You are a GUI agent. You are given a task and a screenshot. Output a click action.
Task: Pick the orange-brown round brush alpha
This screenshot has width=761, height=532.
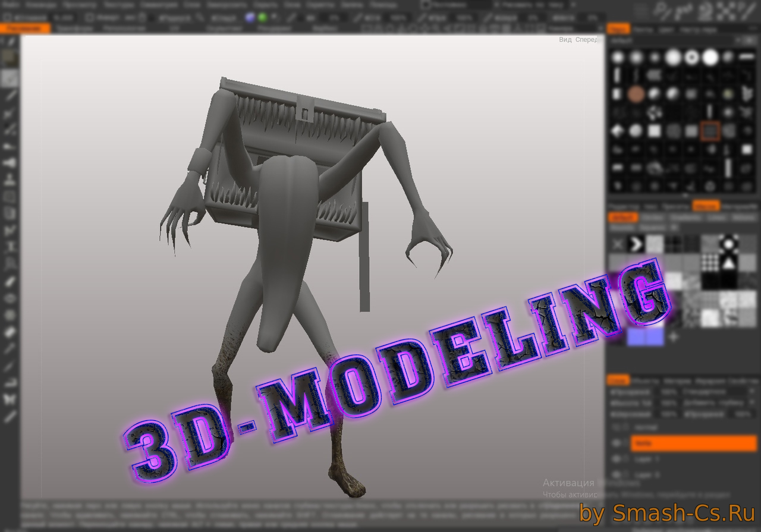tap(636, 94)
